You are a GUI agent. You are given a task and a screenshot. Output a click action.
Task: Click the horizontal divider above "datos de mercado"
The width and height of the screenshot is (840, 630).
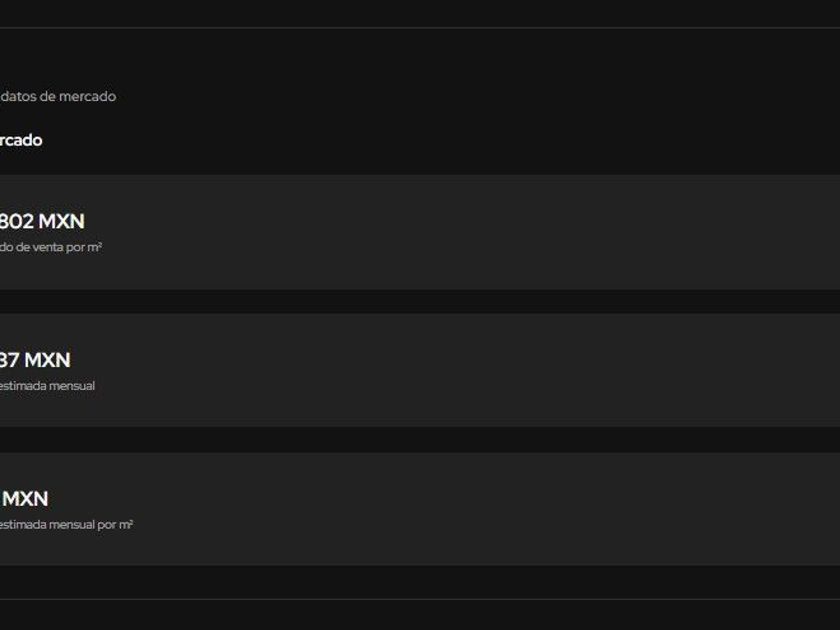[420, 28]
